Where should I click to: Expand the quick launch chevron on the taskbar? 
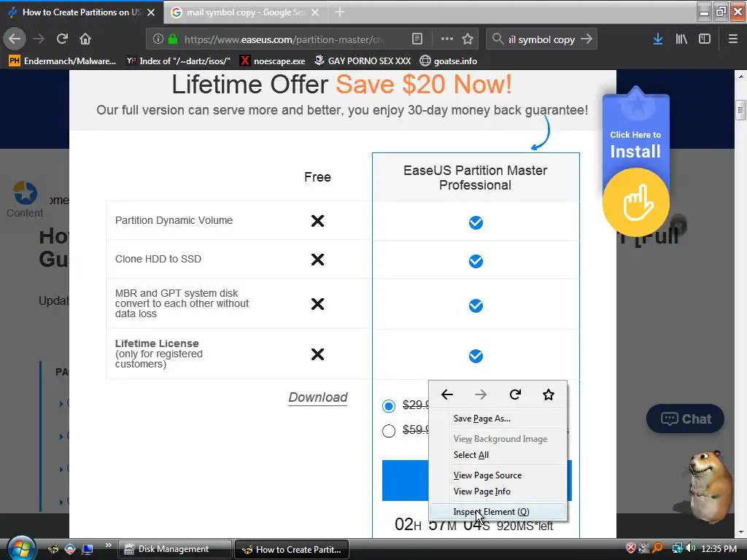click(108, 545)
